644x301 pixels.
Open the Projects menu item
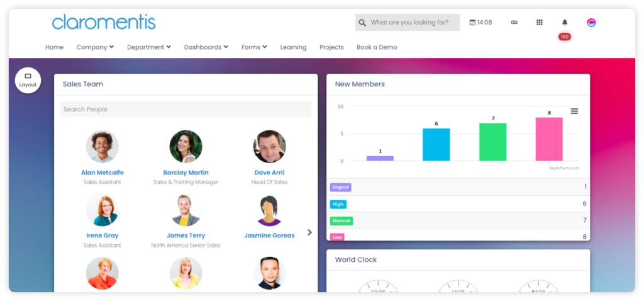[x=331, y=47]
